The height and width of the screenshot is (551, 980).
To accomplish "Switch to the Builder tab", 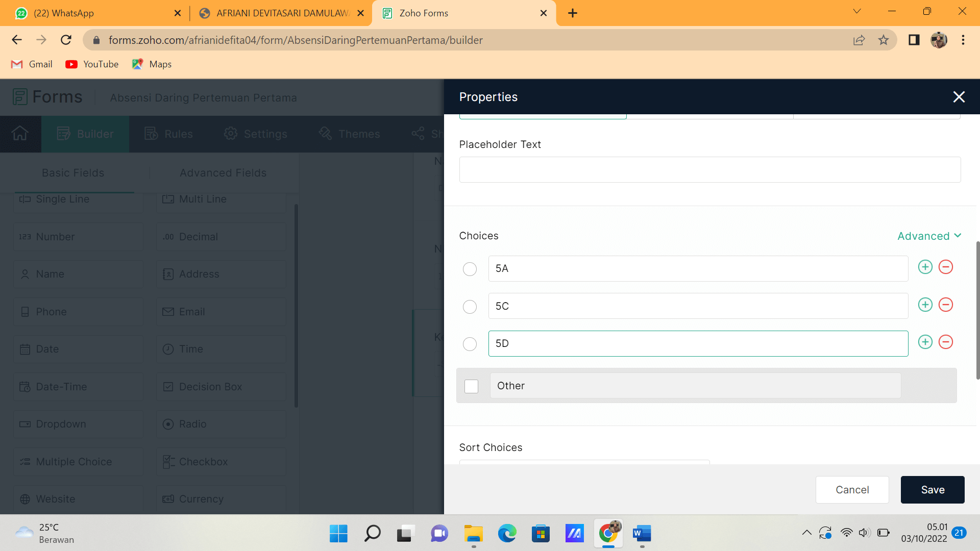I will click(85, 134).
